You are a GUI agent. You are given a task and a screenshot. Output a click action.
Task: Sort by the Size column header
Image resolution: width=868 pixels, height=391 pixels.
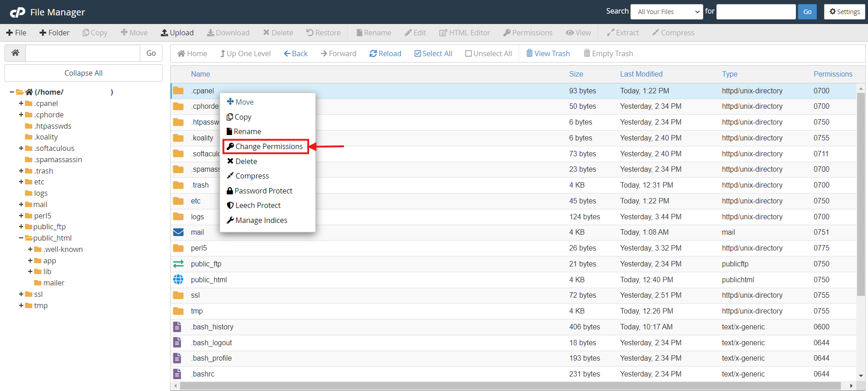[x=576, y=74]
